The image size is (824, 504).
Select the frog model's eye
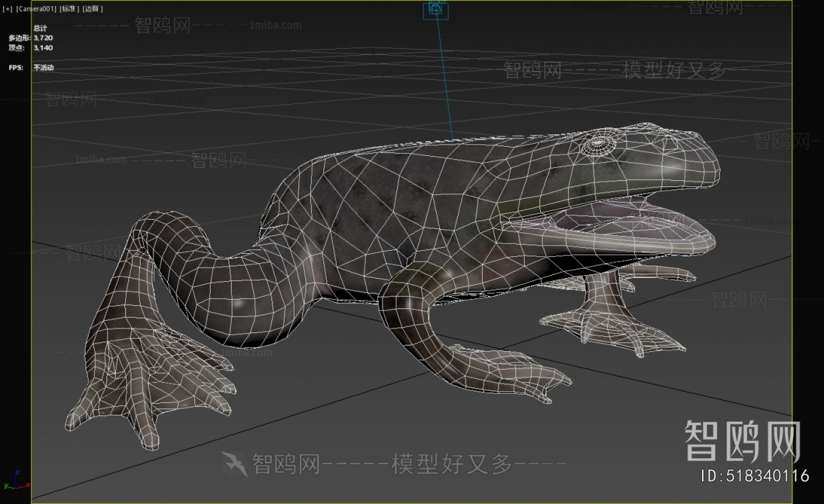(x=598, y=143)
